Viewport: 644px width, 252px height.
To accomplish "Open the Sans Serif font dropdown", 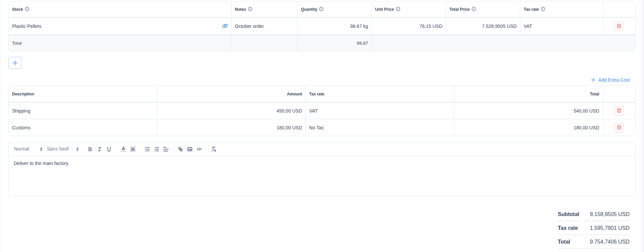I will [x=63, y=149].
